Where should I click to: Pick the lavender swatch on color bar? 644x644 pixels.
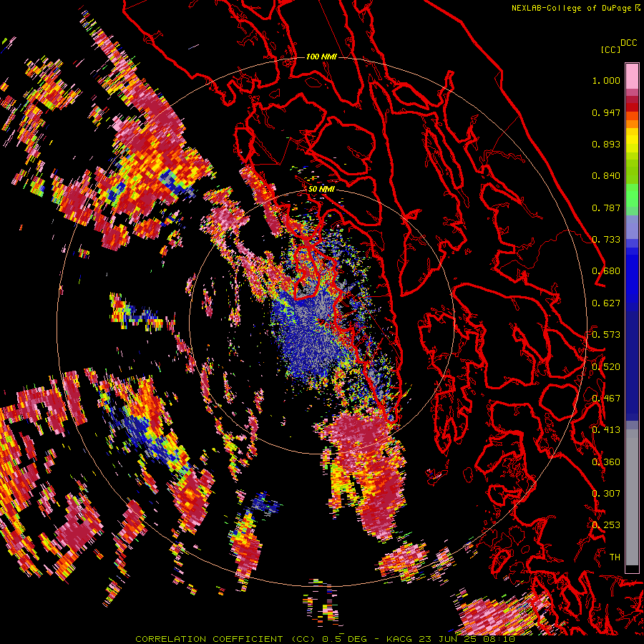coord(632,227)
